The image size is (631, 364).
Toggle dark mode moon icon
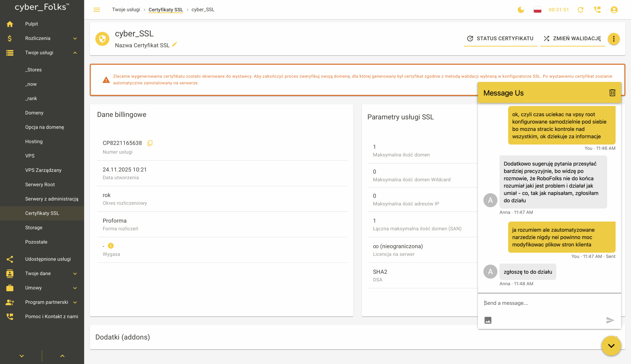(521, 10)
